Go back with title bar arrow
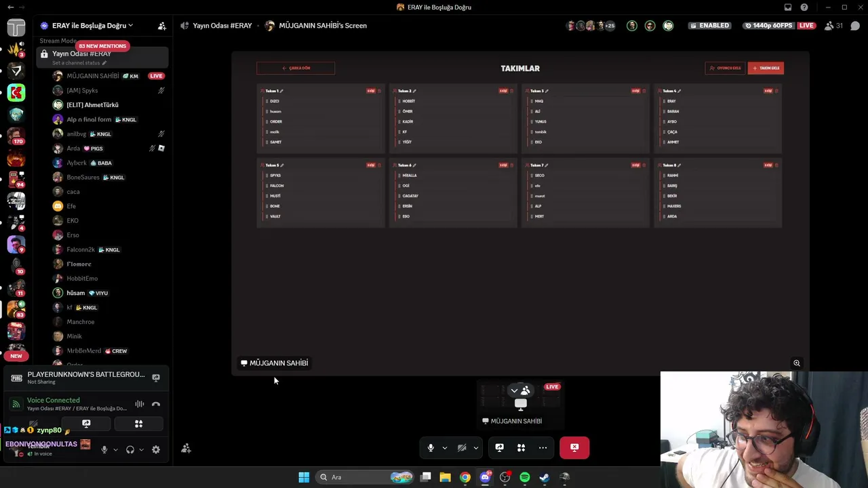The width and height of the screenshot is (868, 488). [x=10, y=7]
